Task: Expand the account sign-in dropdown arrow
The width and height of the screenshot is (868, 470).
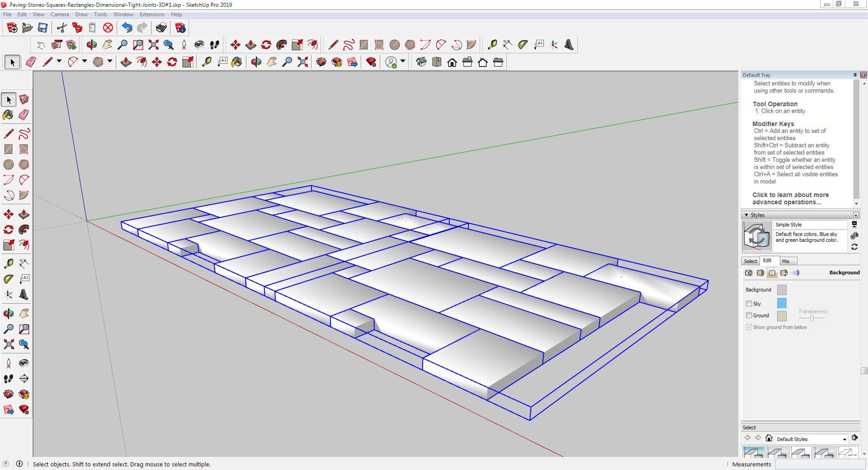Action: 403,61
